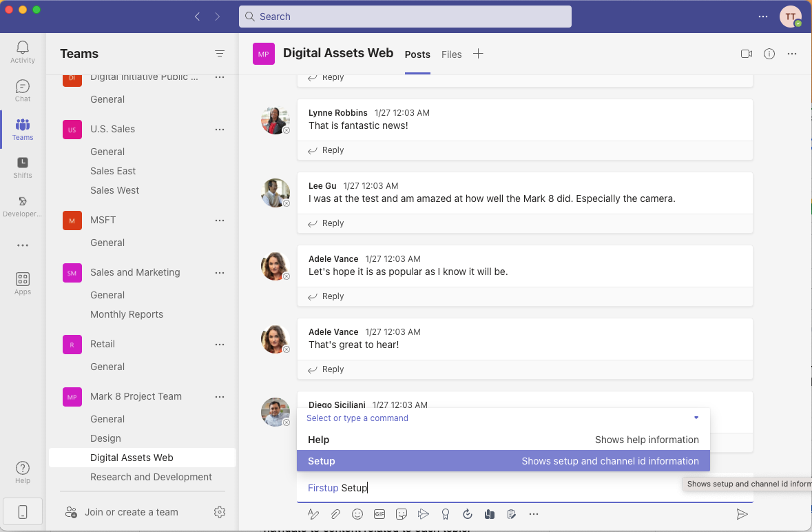The width and height of the screenshot is (812, 532).
Task: Open Chat from the left rail
Action: coord(22,91)
